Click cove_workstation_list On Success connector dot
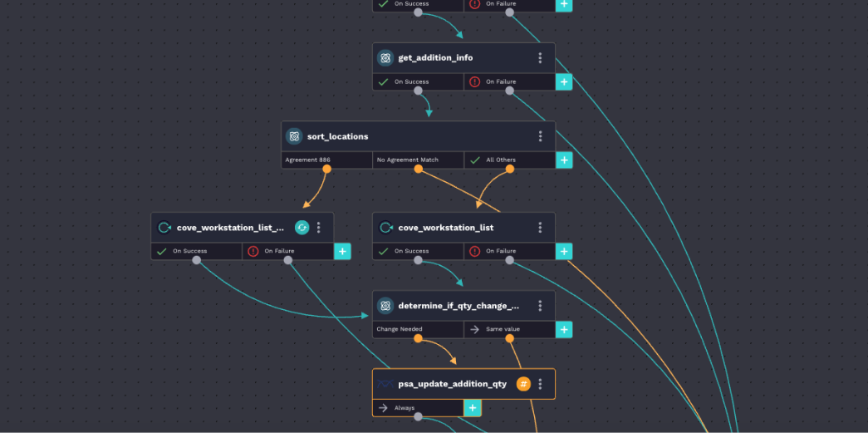This screenshot has width=868, height=433. pos(418,260)
